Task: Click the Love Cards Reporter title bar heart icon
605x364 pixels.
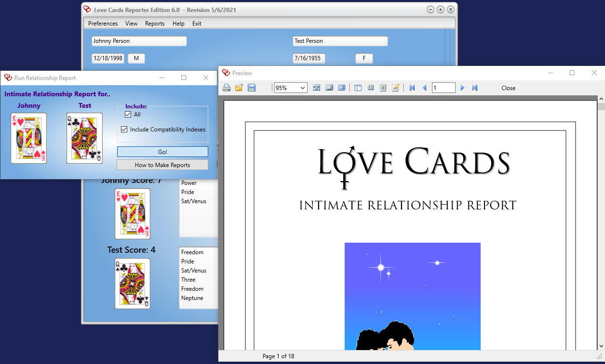Action: point(87,10)
